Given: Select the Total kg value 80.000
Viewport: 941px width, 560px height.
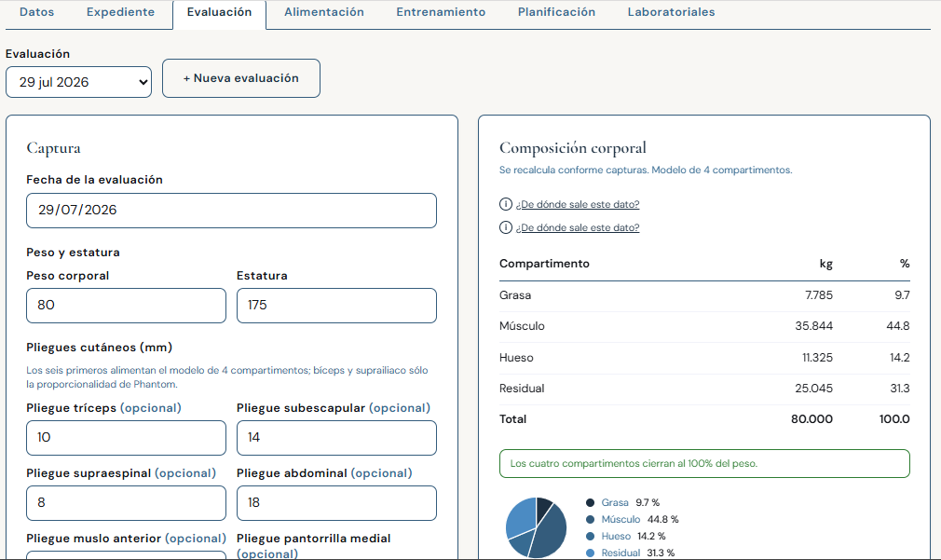Looking at the screenshot, I should coord(812,419).
